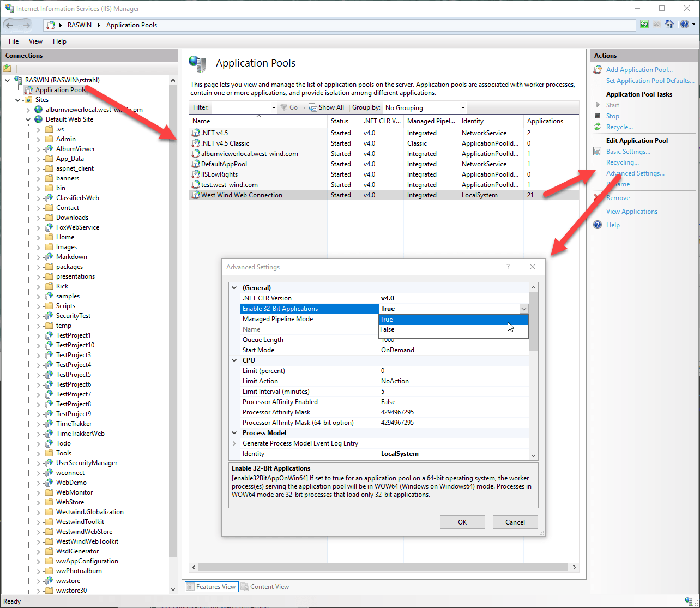
Task: Click the Queue Length property row
Action: [x=384, y=340]
